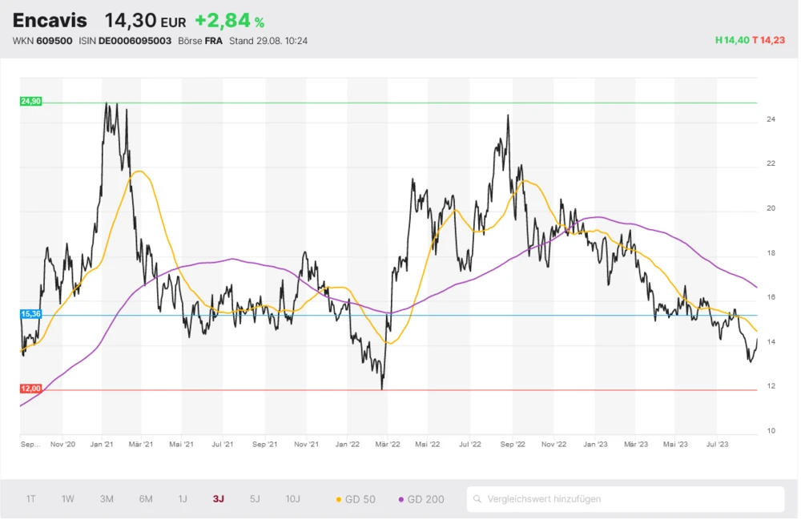Switch the chart to 1J

point(183,499)
